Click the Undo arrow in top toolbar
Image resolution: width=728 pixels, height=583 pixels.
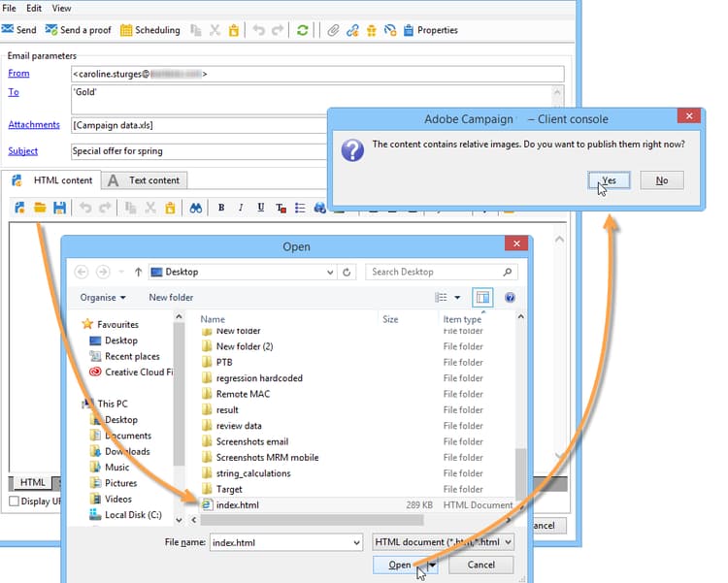[258, 30]
